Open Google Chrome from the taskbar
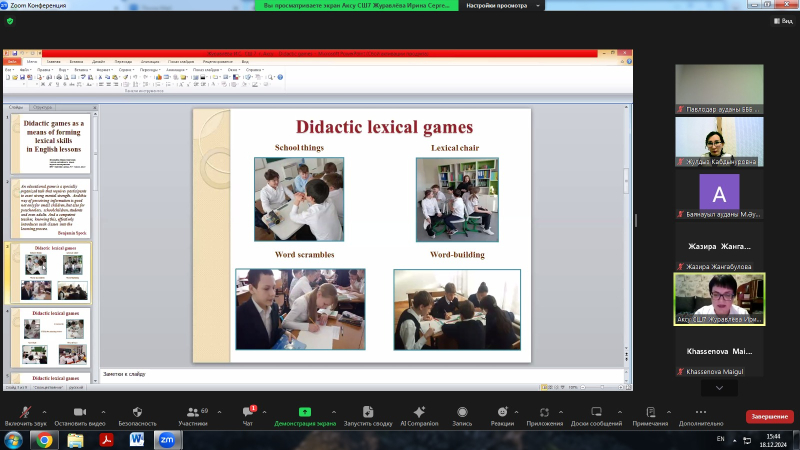The width and height of the screenshot is (800, 450). click(46, 439)
